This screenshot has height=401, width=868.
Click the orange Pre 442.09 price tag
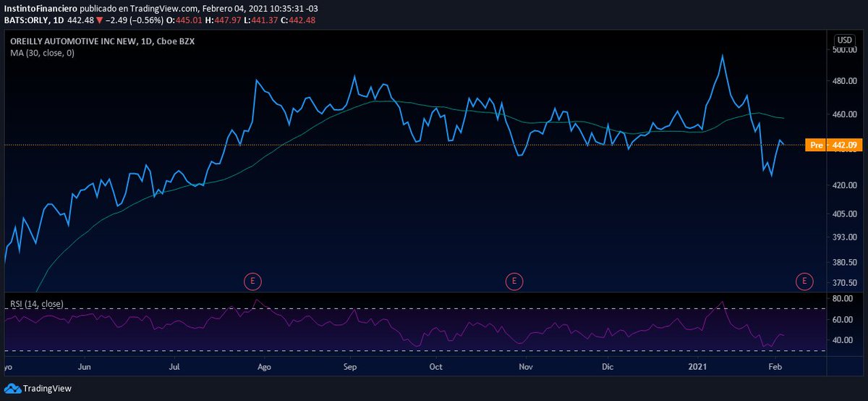click(834, 145)
